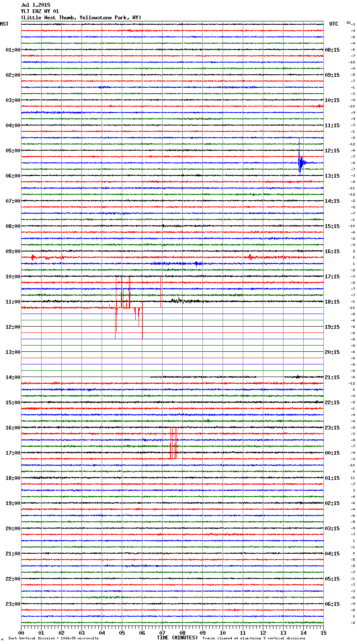The width and height of the screenshot is (357, 644).
Task: Click minute "03" on the bottom axis
Action: pyautogui.click(x=81, y=633)
